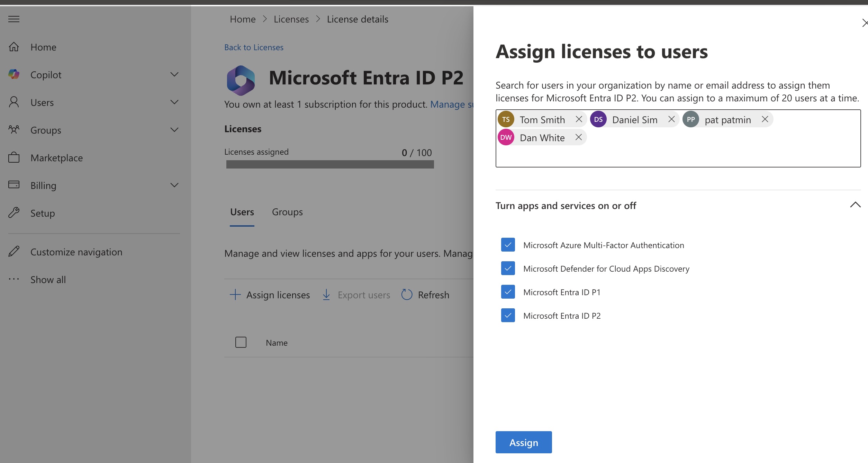Click the Assign licenses button

[x=270, y=295]
